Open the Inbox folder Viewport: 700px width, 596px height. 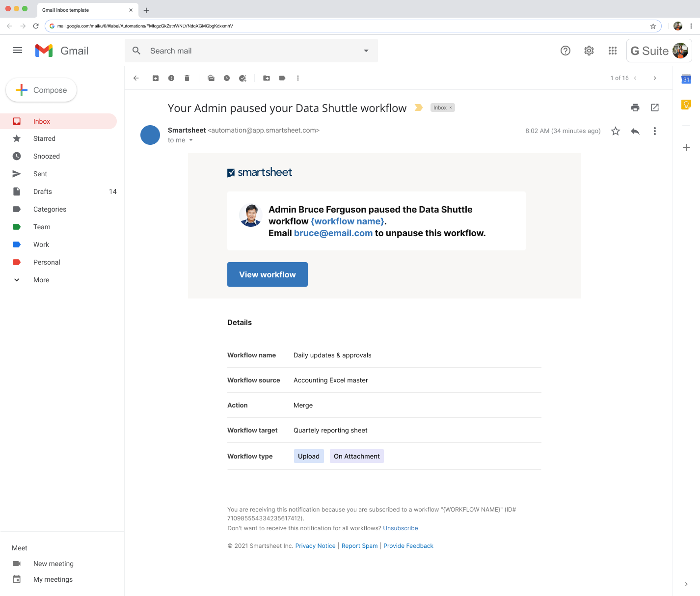58,121
